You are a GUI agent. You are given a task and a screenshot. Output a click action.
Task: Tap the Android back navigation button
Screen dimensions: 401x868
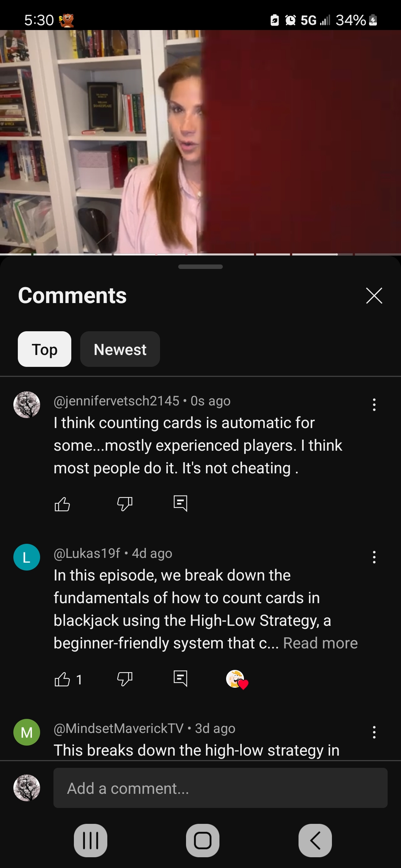pyautogui.click(x=315, y=841)
